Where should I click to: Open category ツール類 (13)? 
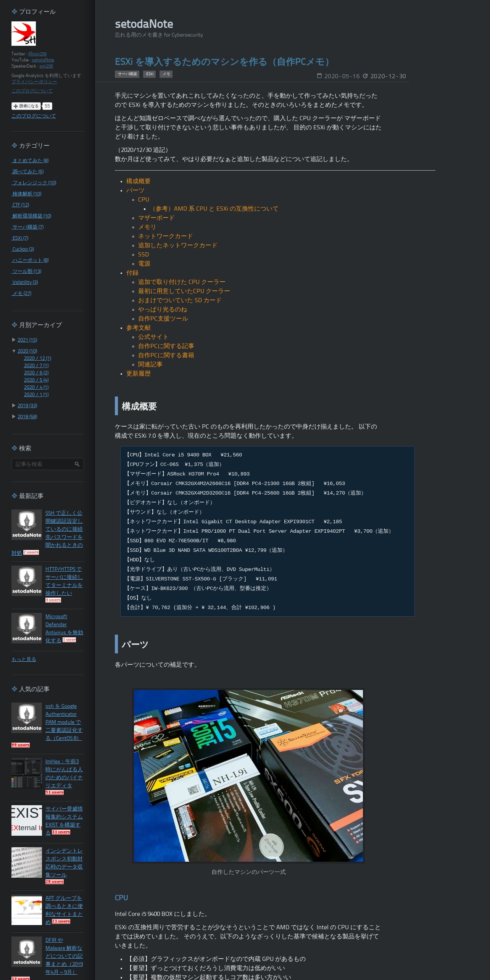(27, 271)
